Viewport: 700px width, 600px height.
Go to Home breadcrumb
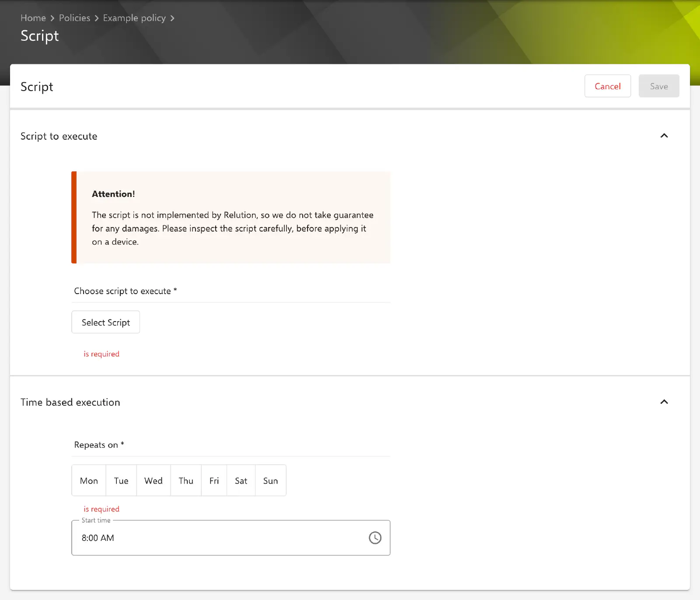point(33,18)
